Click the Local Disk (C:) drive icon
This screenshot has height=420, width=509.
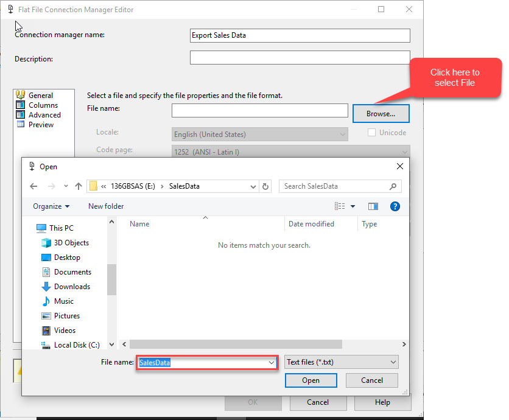point(46,345)
